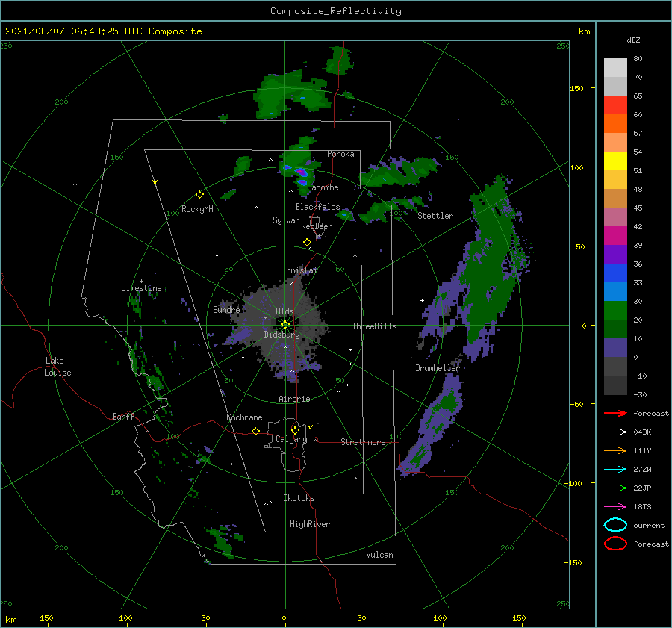Click the yellow diamond marker below Cochrane
This screenshot has width=672, height=628.
tap(255, 432)
